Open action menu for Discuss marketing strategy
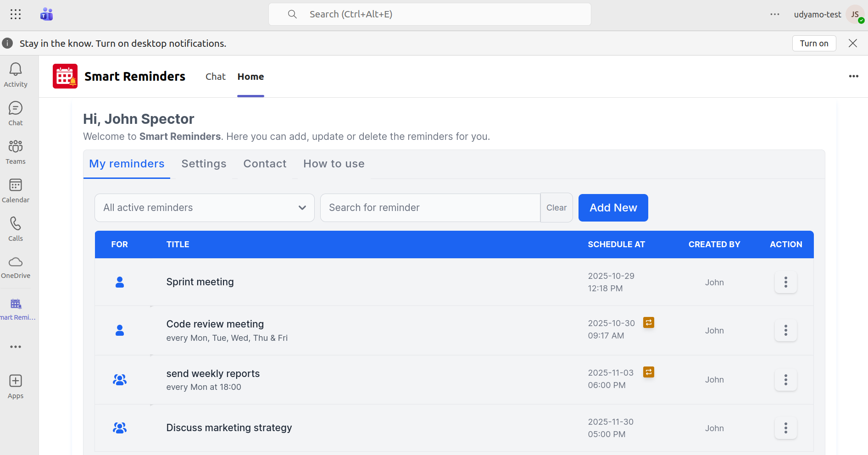 point(785,428)
